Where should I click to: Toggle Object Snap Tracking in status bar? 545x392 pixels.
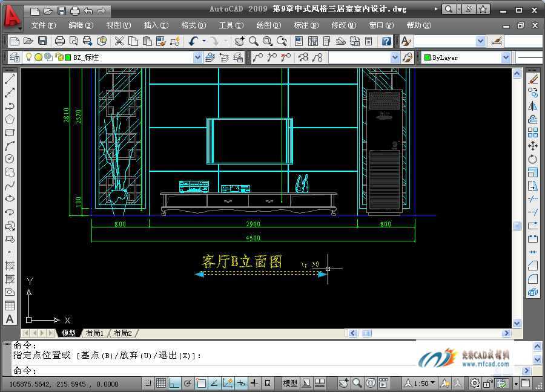(214, 383)
